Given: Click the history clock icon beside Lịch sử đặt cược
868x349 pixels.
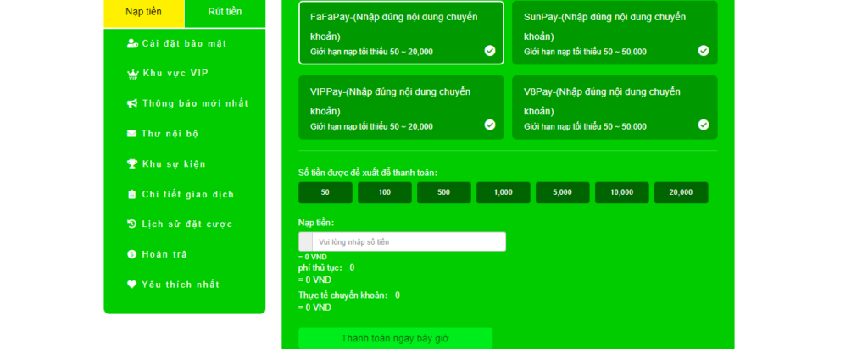Looking at the screenshot, I should [131, 224].
